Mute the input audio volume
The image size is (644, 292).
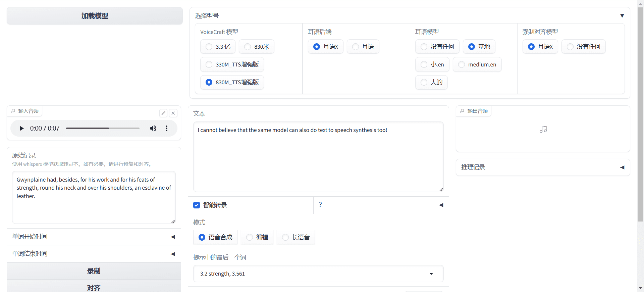tap(153, 128)
